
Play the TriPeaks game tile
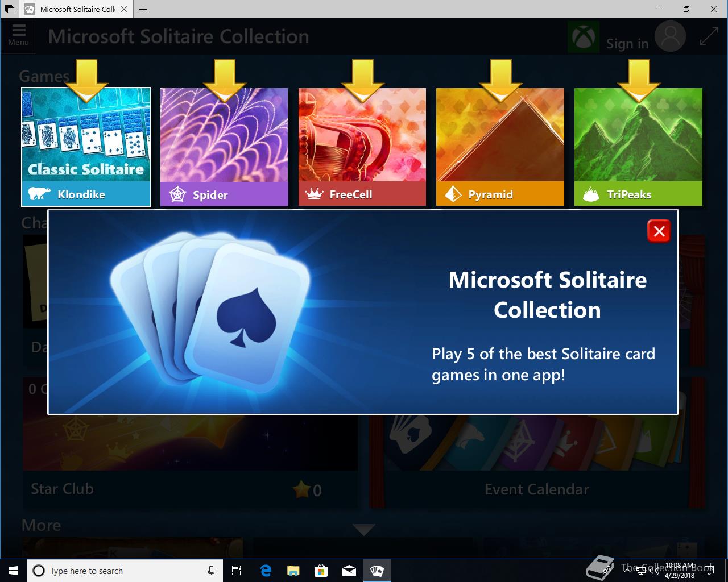[638, 147]
